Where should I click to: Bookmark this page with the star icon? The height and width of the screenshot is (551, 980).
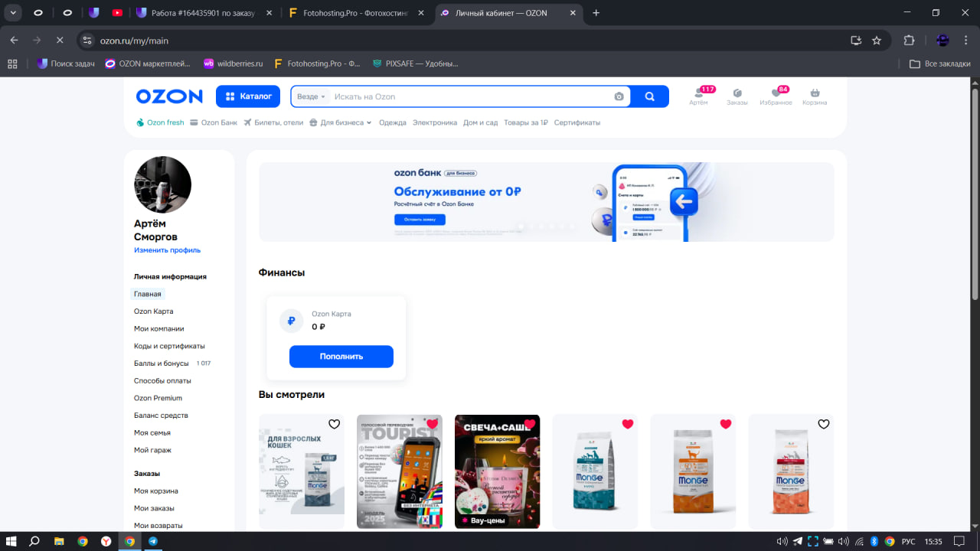point(877,41)
